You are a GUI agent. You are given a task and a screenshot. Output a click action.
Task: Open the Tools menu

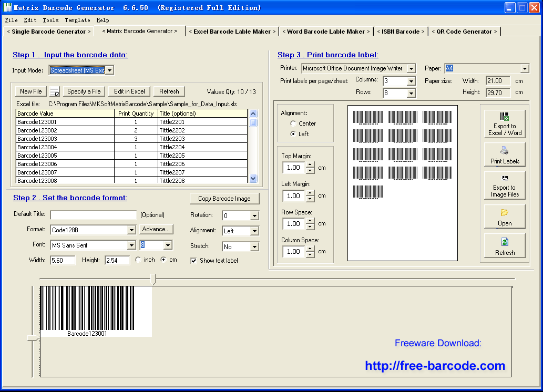click(50, 20)
